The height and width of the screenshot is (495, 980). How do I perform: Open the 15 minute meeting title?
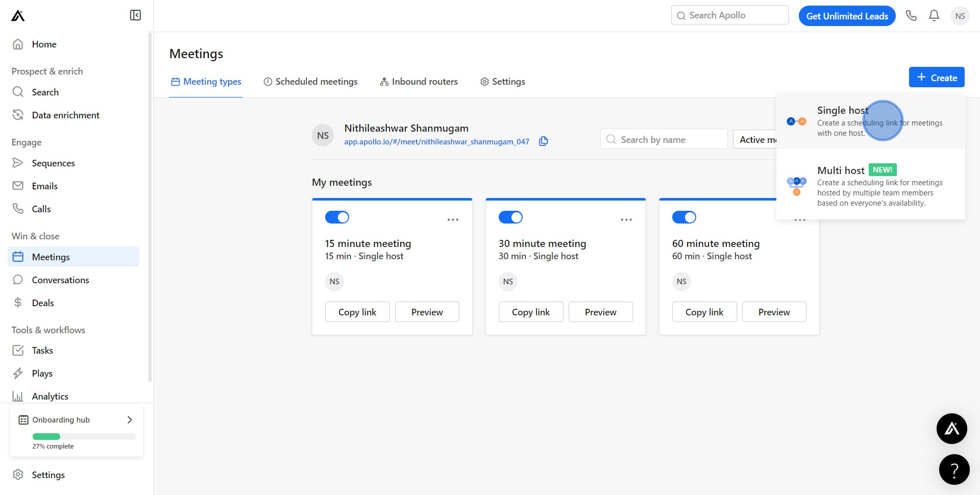(x=368, y=244)
